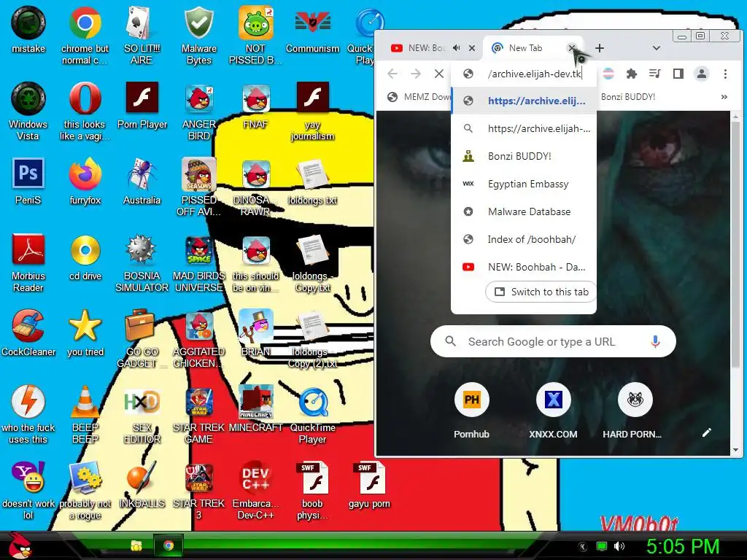This screenshot has height=560, width=747.
Task: Focus the Search Google or type a URL box
Action: point(553,341)
